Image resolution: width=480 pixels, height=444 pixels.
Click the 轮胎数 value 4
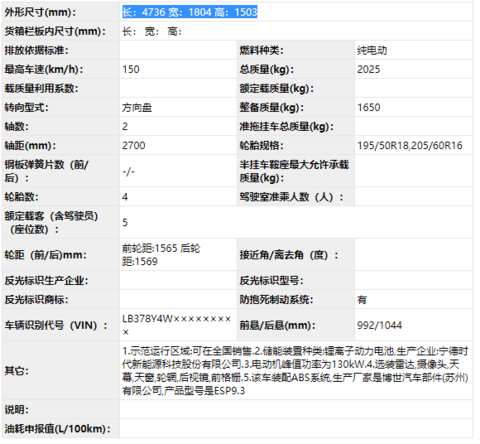[125, 197]
